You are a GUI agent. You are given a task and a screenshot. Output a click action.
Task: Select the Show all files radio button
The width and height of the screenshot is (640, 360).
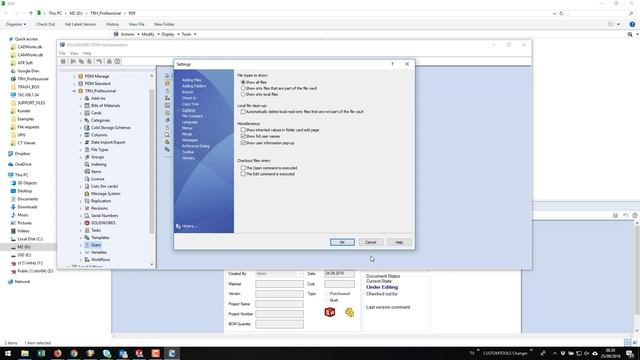pos(243,82)
